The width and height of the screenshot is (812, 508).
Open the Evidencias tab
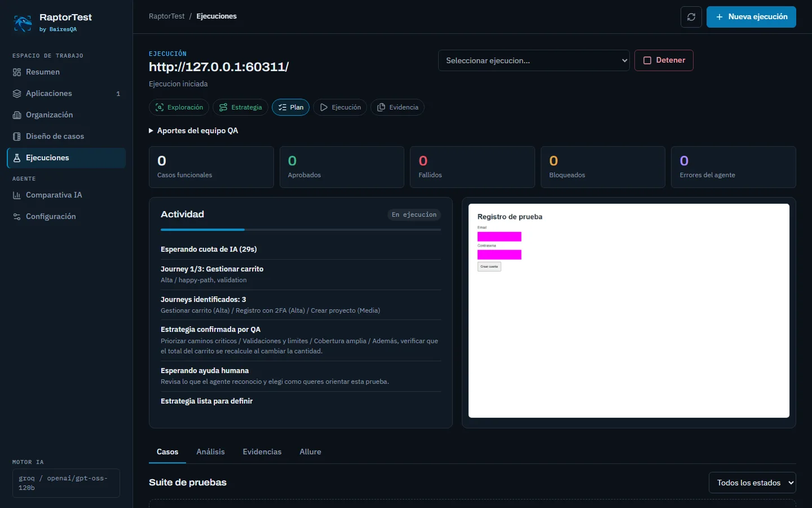[262, 452]
